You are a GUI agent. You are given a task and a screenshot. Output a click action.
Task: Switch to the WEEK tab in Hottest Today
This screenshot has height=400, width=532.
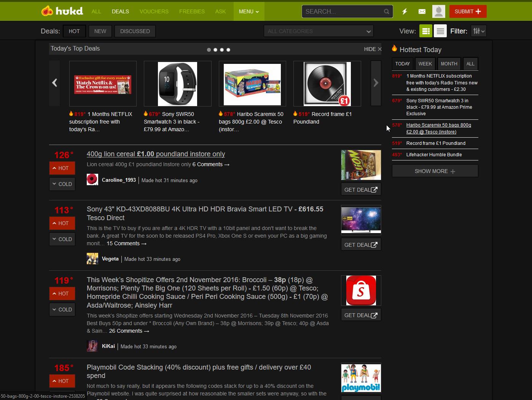pos(425,63)
